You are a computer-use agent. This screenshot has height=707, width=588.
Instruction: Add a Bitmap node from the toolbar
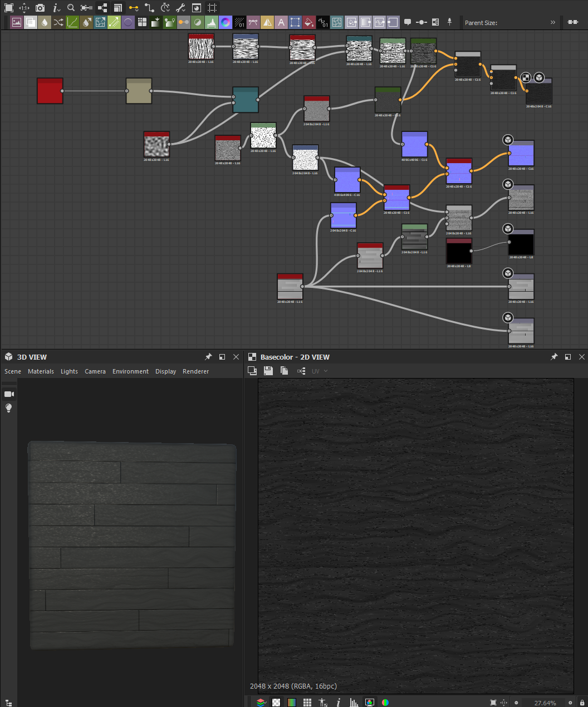(x=17, y=22)
